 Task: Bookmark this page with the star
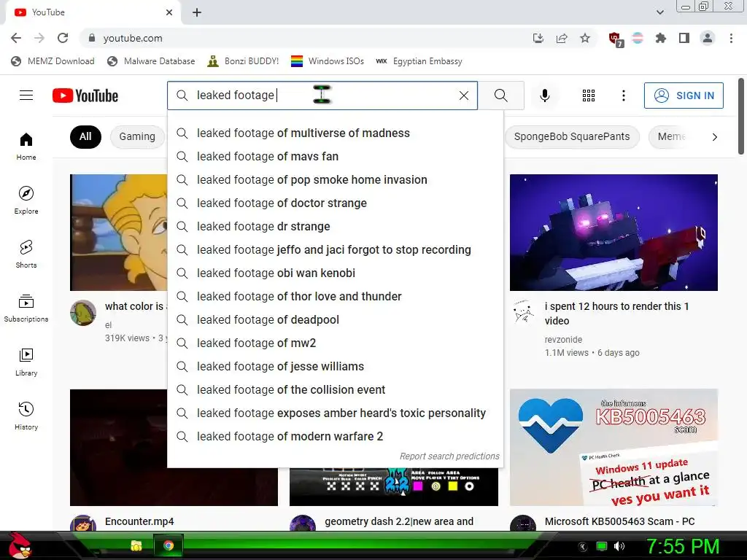(585, 38)
